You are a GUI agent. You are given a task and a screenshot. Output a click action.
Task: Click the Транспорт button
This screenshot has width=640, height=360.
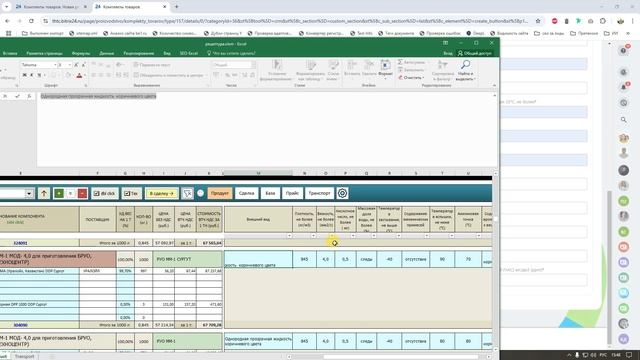pos(320,193)
